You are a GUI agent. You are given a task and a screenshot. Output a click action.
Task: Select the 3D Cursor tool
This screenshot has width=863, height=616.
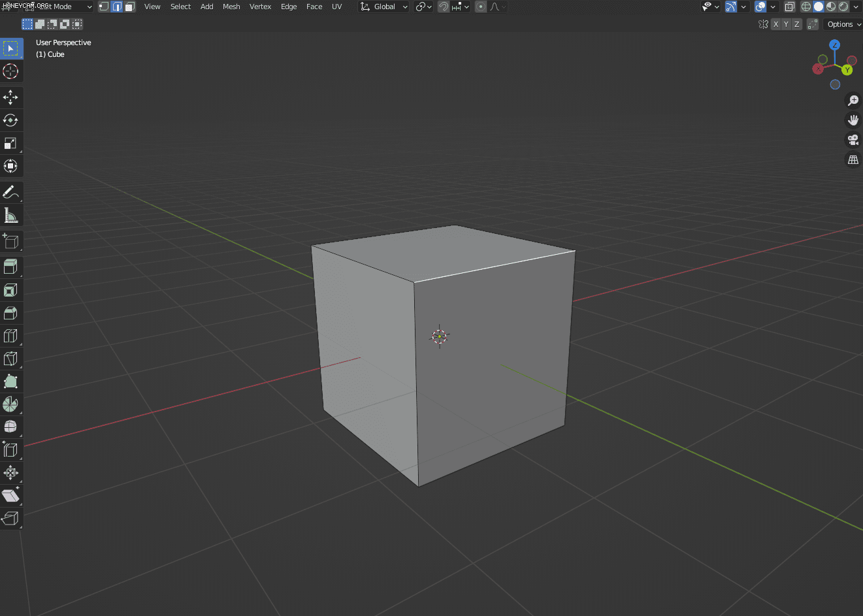[x=11, y=71]
